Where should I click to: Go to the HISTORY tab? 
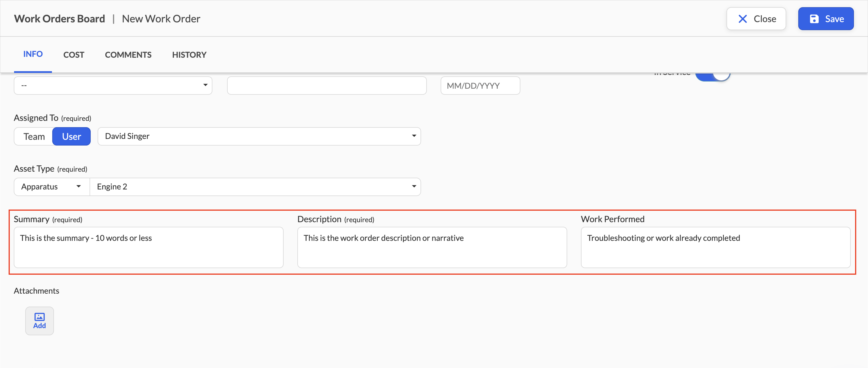tap(189, 55)
